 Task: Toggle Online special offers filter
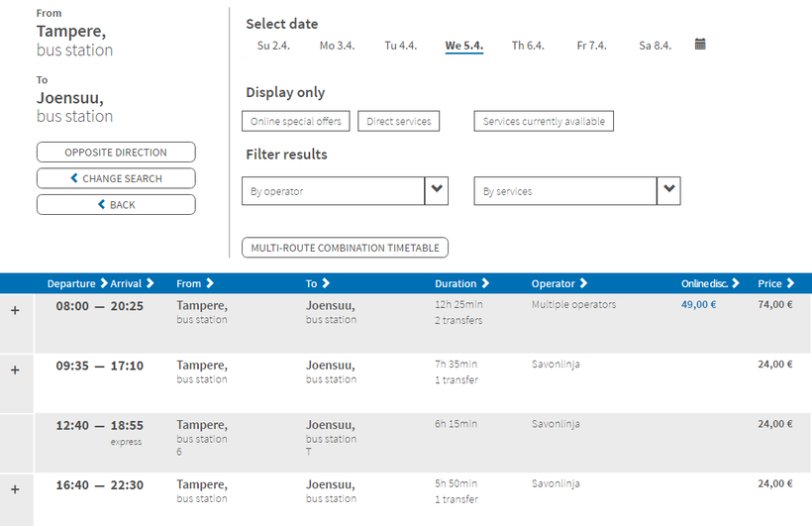[x=295, y=122]
